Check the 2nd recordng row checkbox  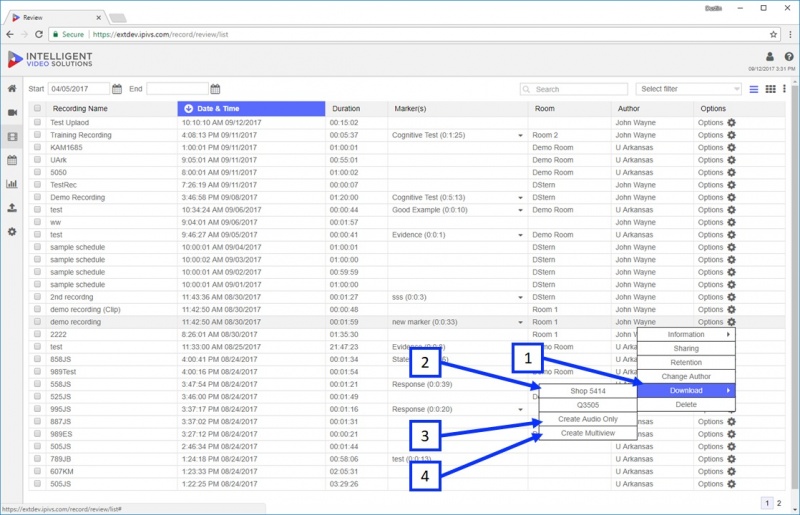[37, 297]
